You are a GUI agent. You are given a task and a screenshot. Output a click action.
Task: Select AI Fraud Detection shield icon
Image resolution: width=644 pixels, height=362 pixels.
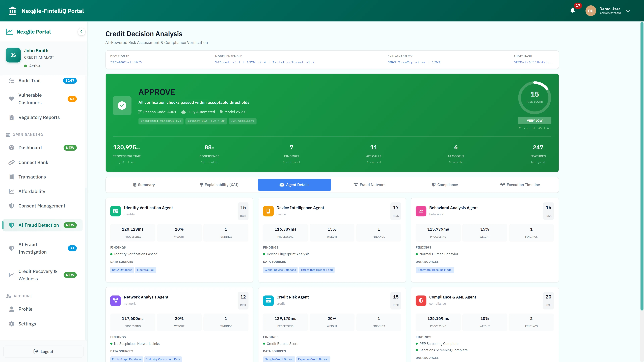click(12, 225)
